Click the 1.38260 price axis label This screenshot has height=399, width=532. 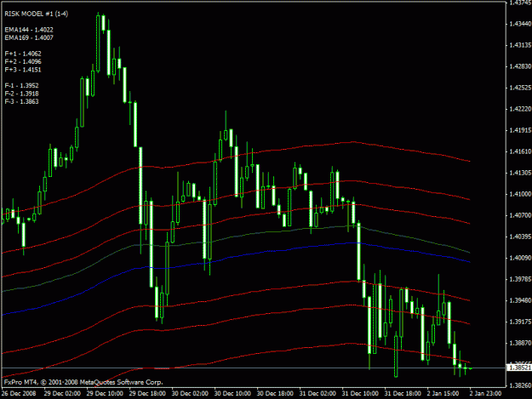click(x=520, y=385)
